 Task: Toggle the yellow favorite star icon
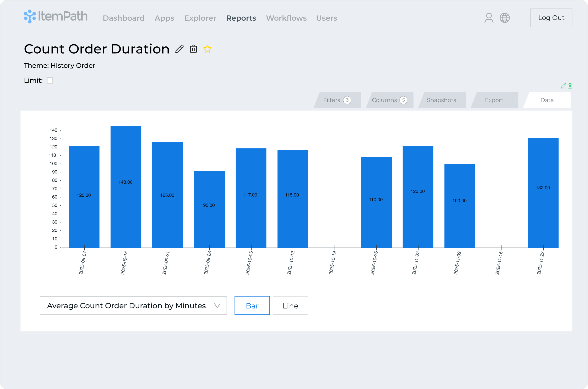(207, 49)
